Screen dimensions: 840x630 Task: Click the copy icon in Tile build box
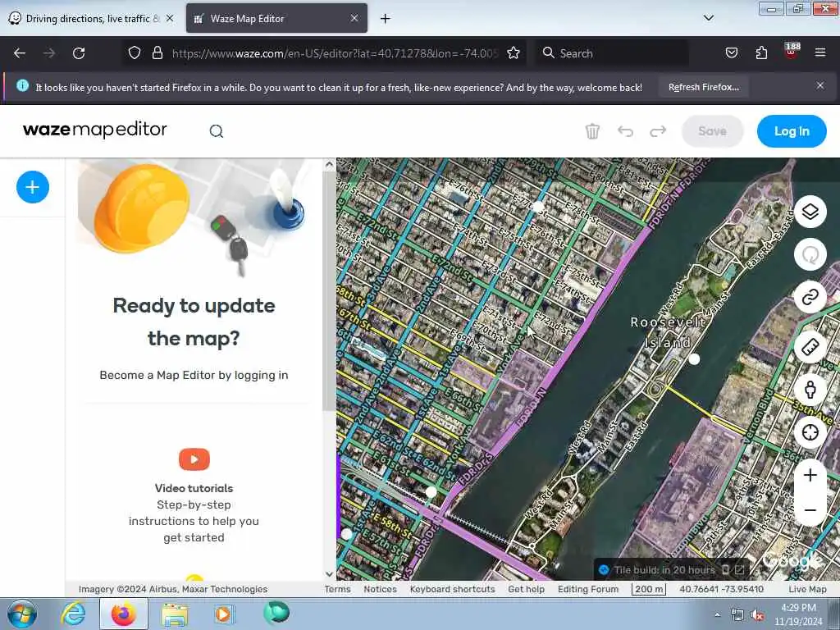pos(725,570)
